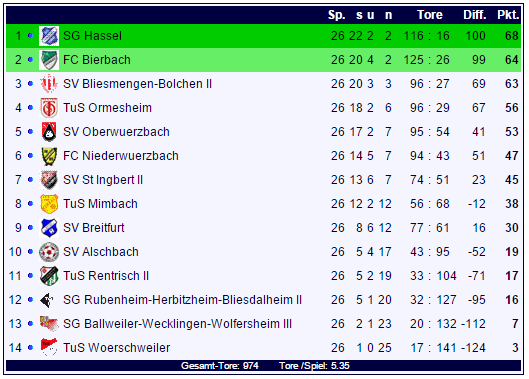Click the SV Bliesmengen-Bolchen II crest
Image resolution: width=529 pixels, height=379 pixels.
click(49, 84)
